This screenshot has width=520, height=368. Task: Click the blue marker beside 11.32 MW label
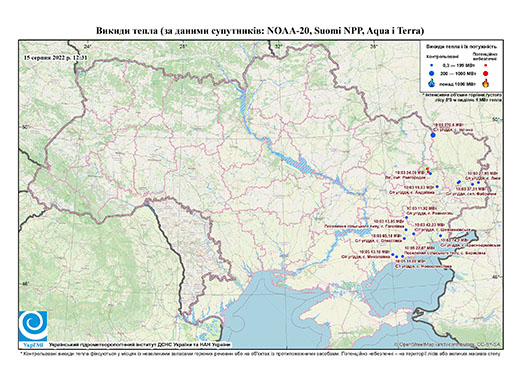pos(406,217)
